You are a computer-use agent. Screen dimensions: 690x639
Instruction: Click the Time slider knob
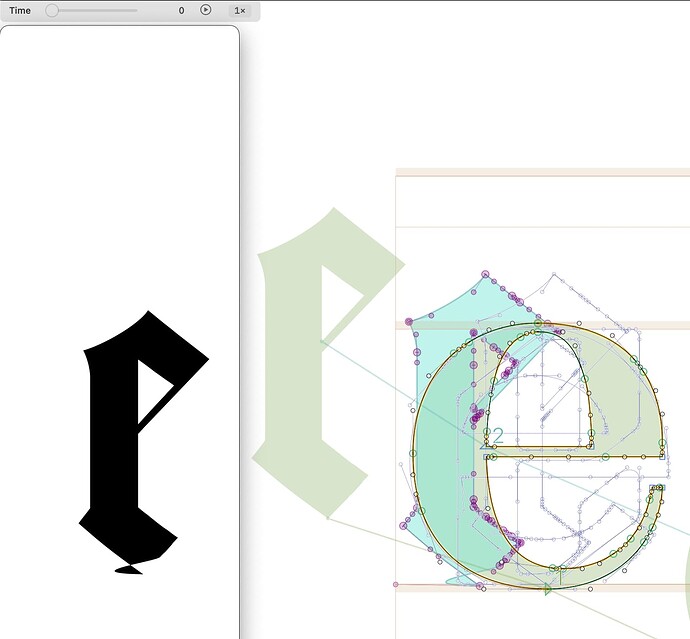point(52,10)
